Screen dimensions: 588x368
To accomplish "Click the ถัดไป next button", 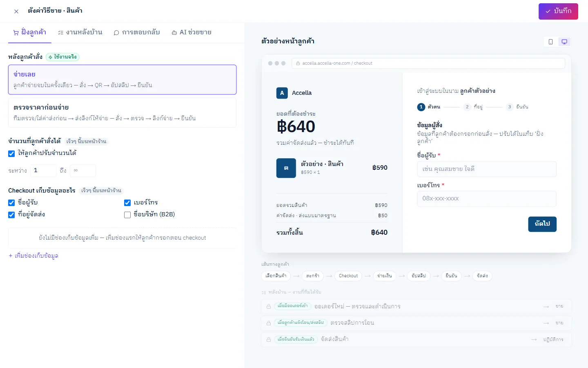I will (x=542, y=224).
